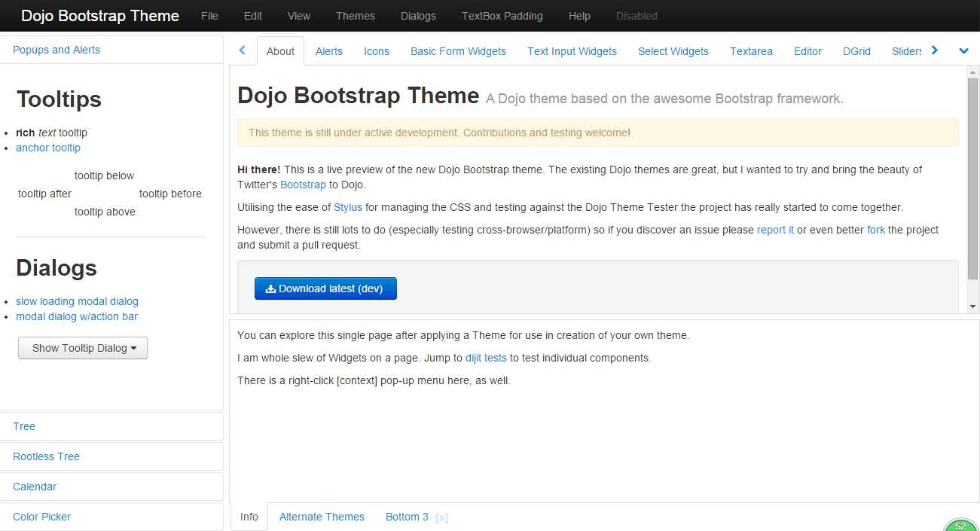Click the tooltip above text
Viewport: 980px width, 531px height.
tap(105, 212)
